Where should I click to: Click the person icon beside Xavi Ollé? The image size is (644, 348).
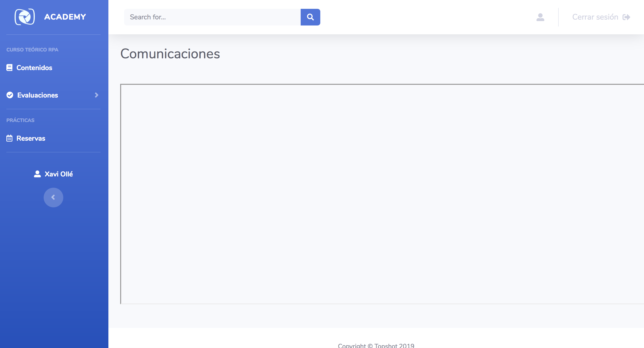point(37,174)
